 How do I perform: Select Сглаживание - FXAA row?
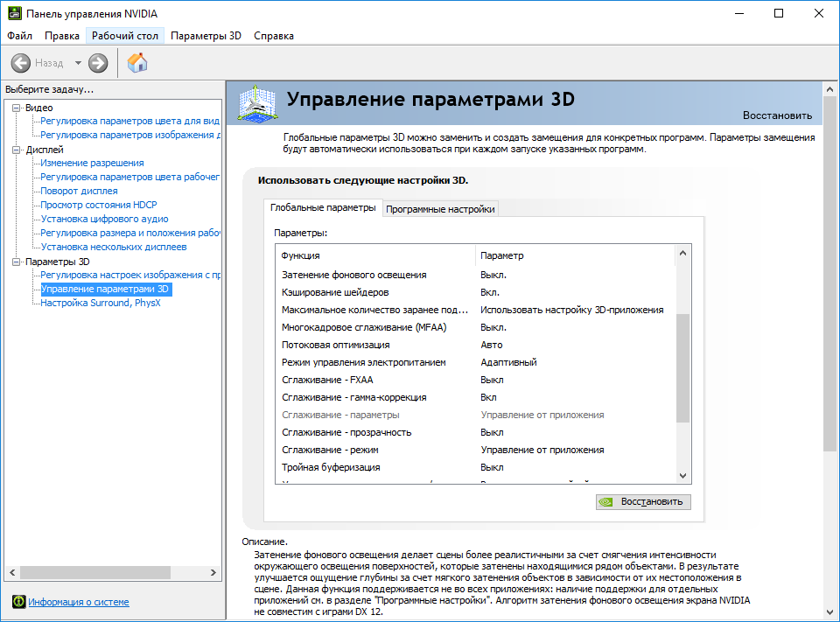click(476, 380)
